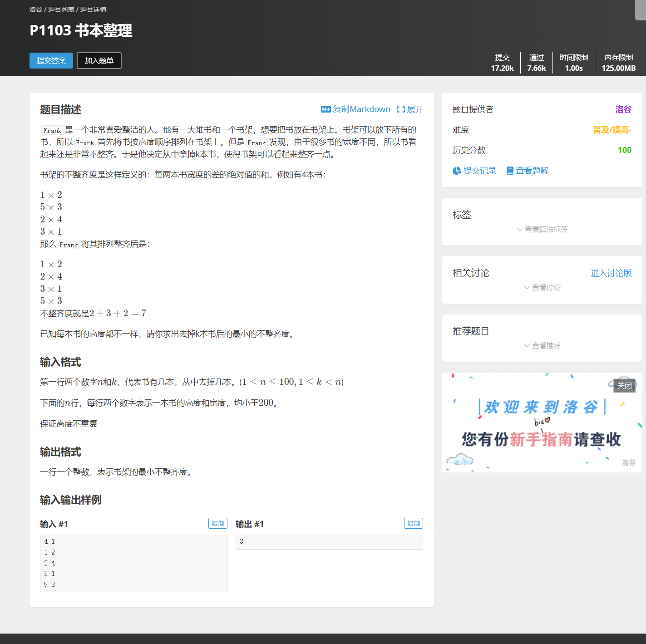The width and height of the screenshot is (646, 644).
Task: Open the 洛谷 breadcrumb link
Action: 35,10
